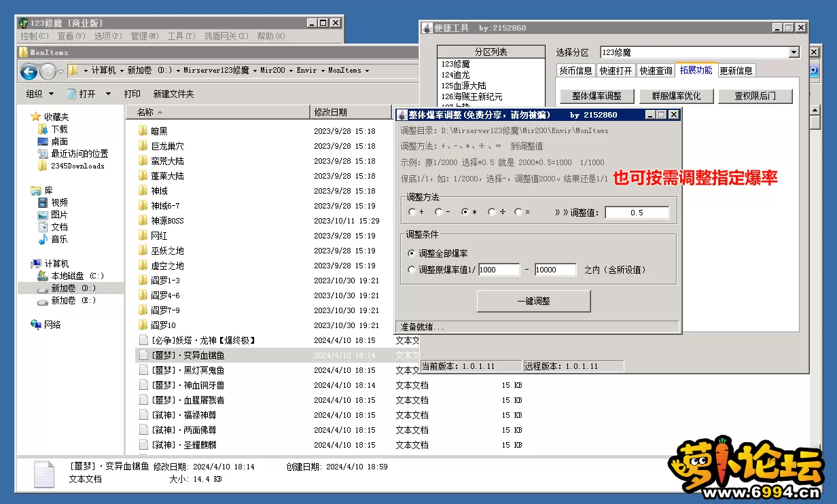Click the folder icon of 蛮荒大陆

pyautogui.click(x=143, y=161)
